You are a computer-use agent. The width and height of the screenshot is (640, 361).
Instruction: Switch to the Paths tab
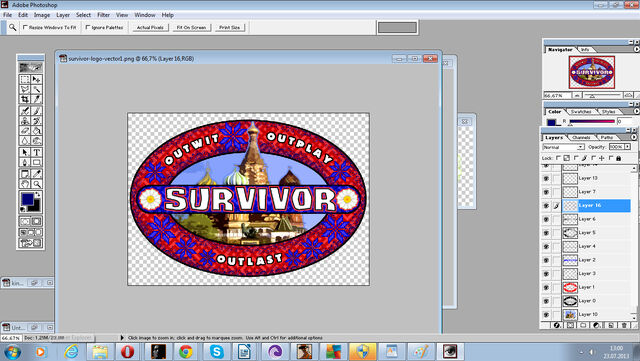(x=607, y=138)
